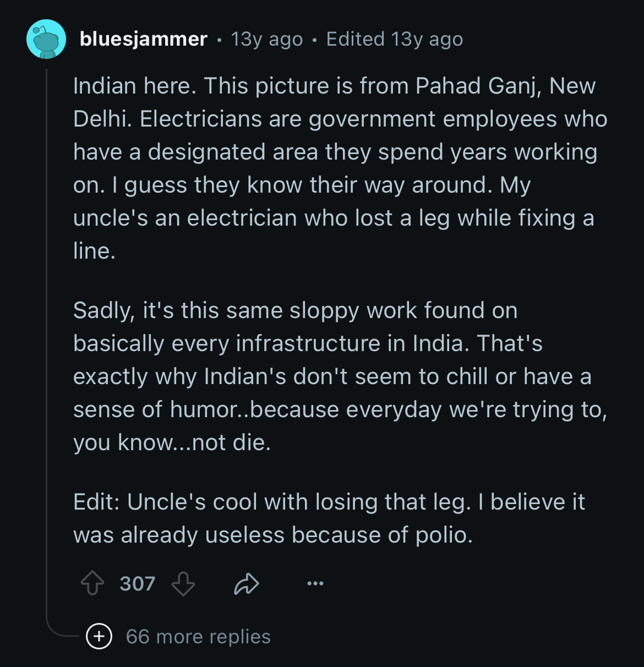Open the bluesjammer user profile name

coord(144,39)
